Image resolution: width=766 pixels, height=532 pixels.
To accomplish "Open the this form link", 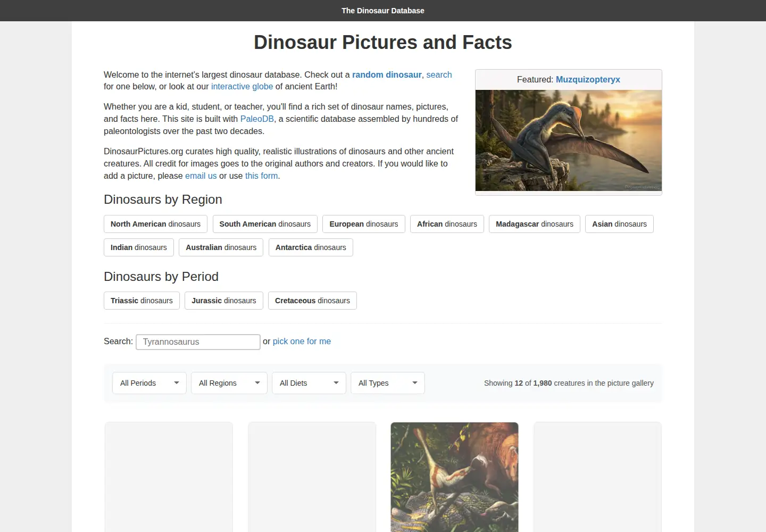I will pos(261,176).
